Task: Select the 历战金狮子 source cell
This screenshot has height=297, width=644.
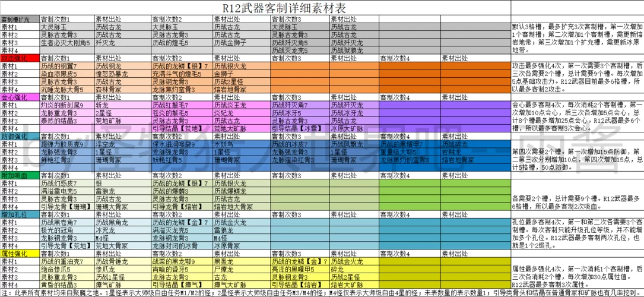Action: coord(241,42)
